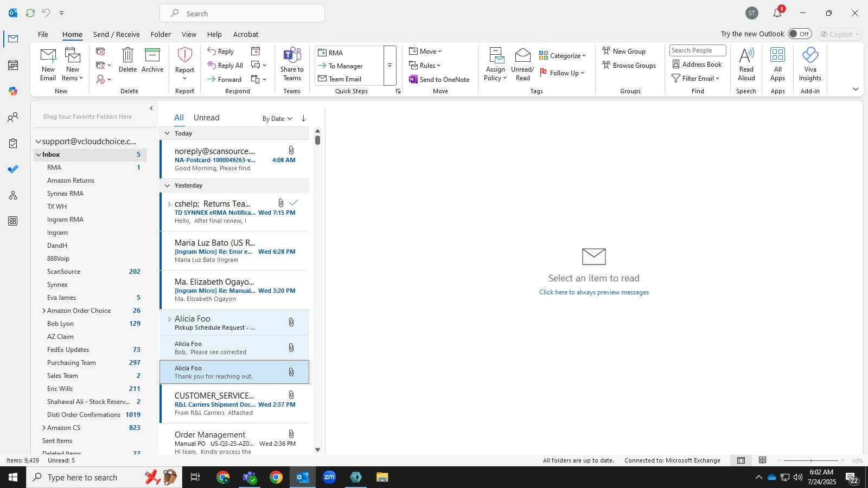Open the All Apps icon in ribbon
The image size is (868, 488).
pos(777,55)
